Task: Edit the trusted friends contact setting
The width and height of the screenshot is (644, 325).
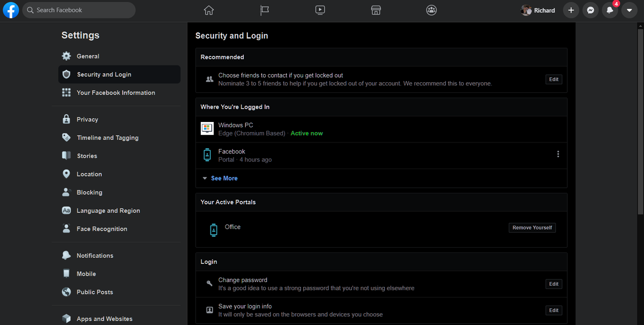Action: (553, 80)
